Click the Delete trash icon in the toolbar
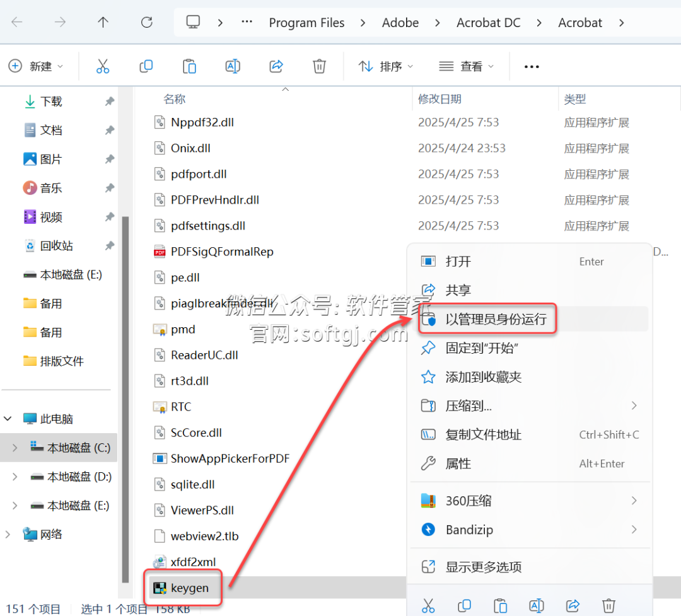The width and height of the screenshot is (681, 616). 319,66
